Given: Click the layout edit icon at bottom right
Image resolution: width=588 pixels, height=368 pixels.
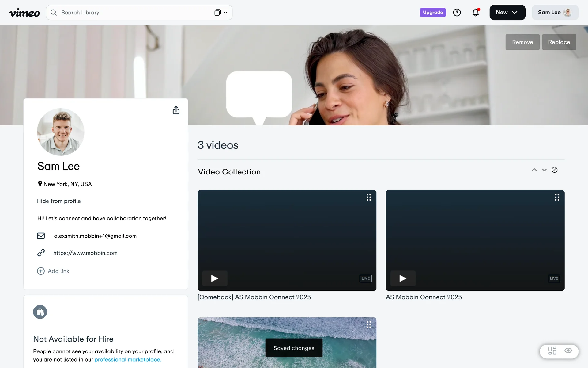Looking at the screenshot, I should [552, 351].
